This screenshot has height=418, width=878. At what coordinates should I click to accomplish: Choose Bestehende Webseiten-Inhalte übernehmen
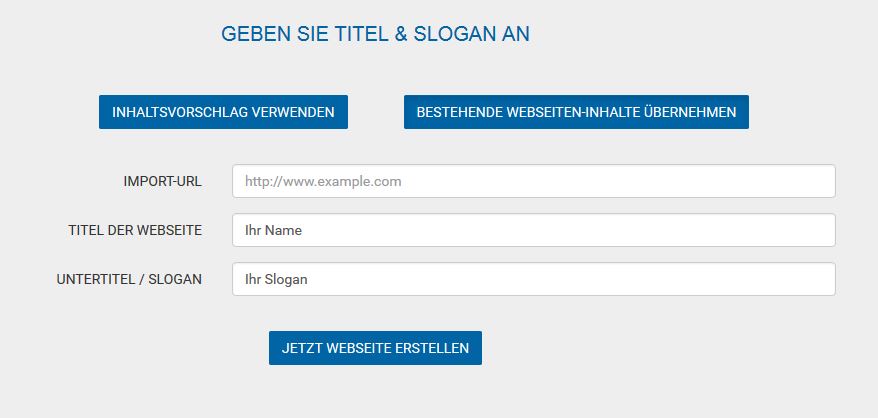pos(576,112)
